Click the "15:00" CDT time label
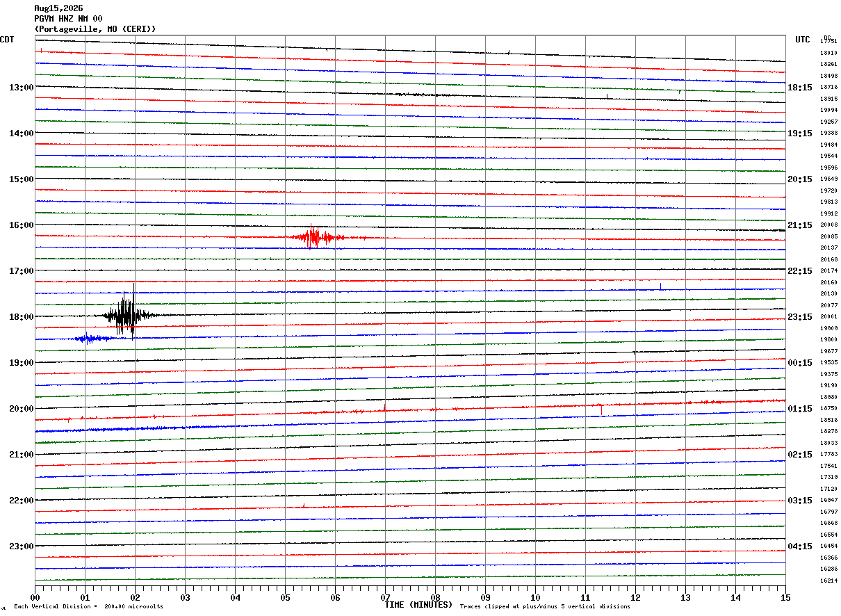 [22, 179]
